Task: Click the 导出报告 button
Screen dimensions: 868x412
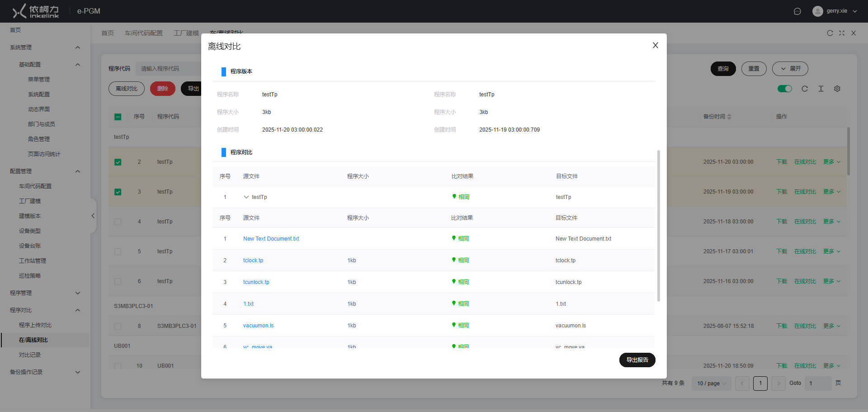Action: coord(637,360)
